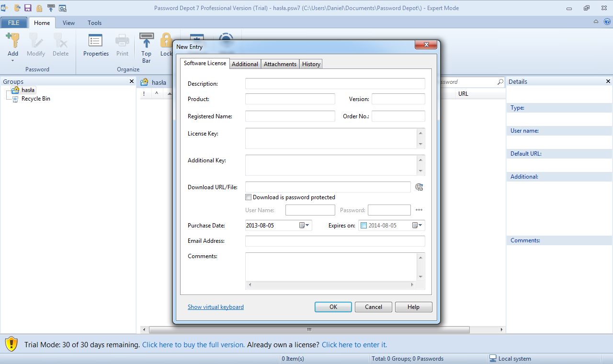The width and height of the screenshot is (613, 364).
Task: Select the Software License tab
Action: tap(205, 63)
